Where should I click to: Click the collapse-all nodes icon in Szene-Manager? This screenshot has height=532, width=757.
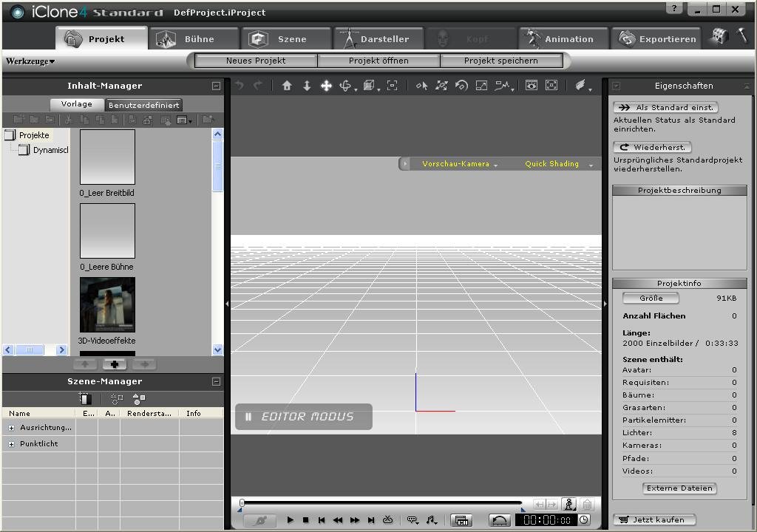click(116, 399)
